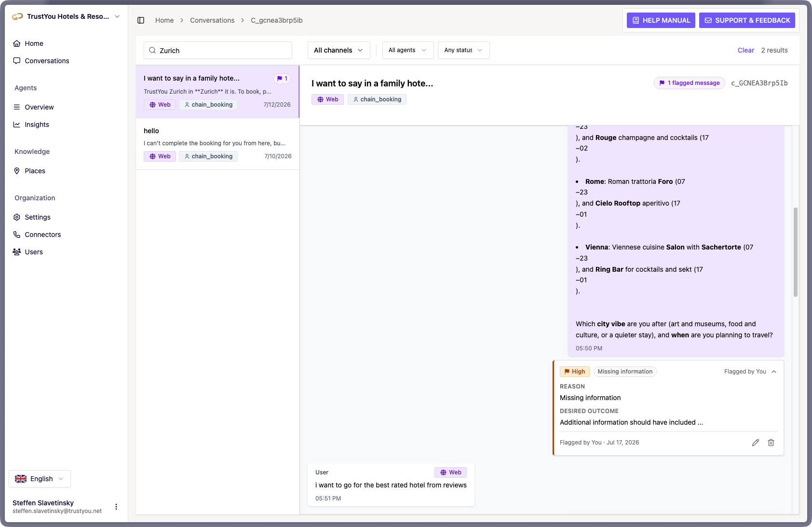Click the conversation scrollbar

click(x=796, y=252)
